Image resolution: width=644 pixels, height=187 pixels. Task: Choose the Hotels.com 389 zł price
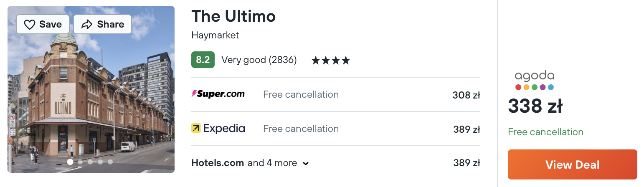pos(467,163)
